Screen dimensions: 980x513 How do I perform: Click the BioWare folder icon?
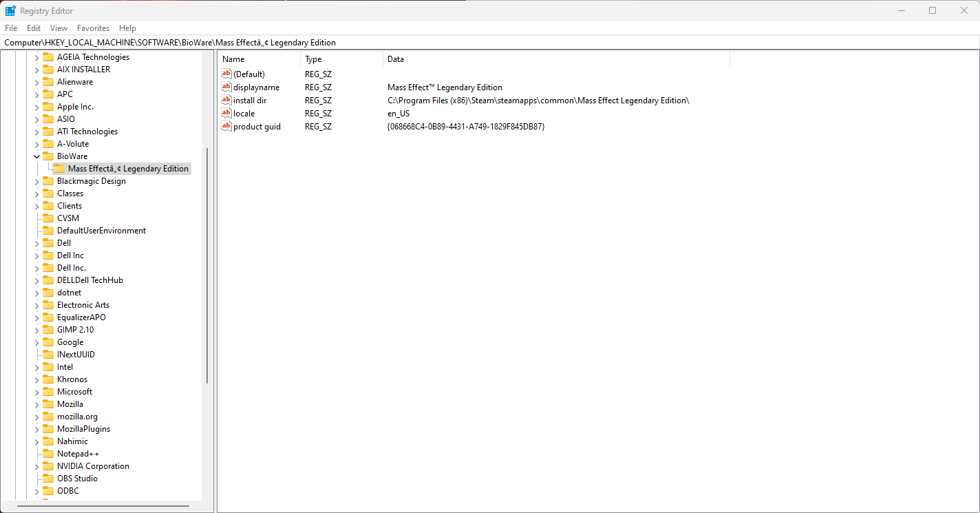click(x=48, y=156)
